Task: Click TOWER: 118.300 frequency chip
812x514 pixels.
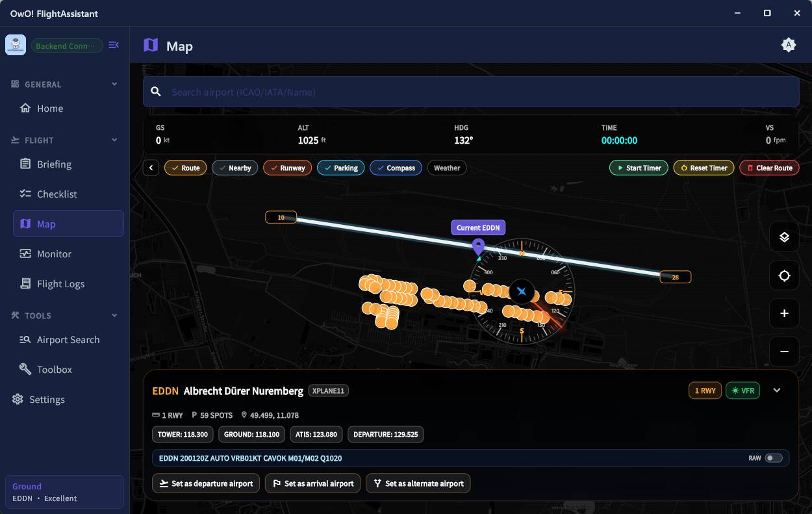Action: 183,434
